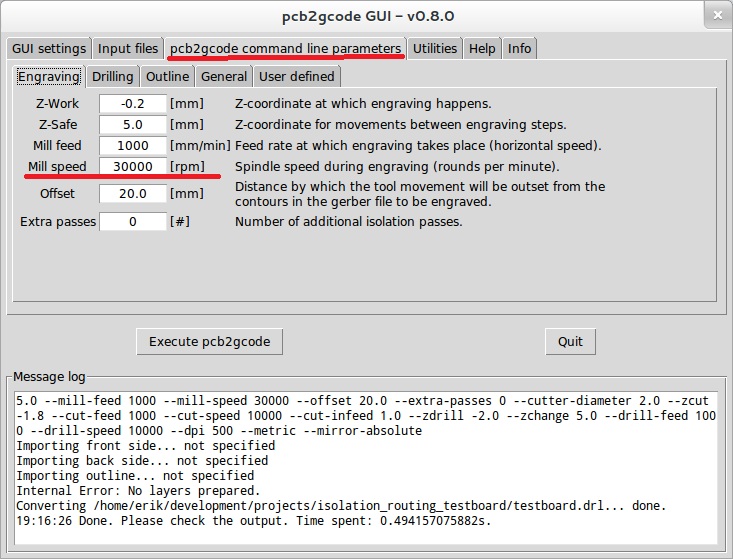Click the Z-Work label
The width and height of the screenshot is (733, 559).
pyautogui.click(x=57, y=104)
